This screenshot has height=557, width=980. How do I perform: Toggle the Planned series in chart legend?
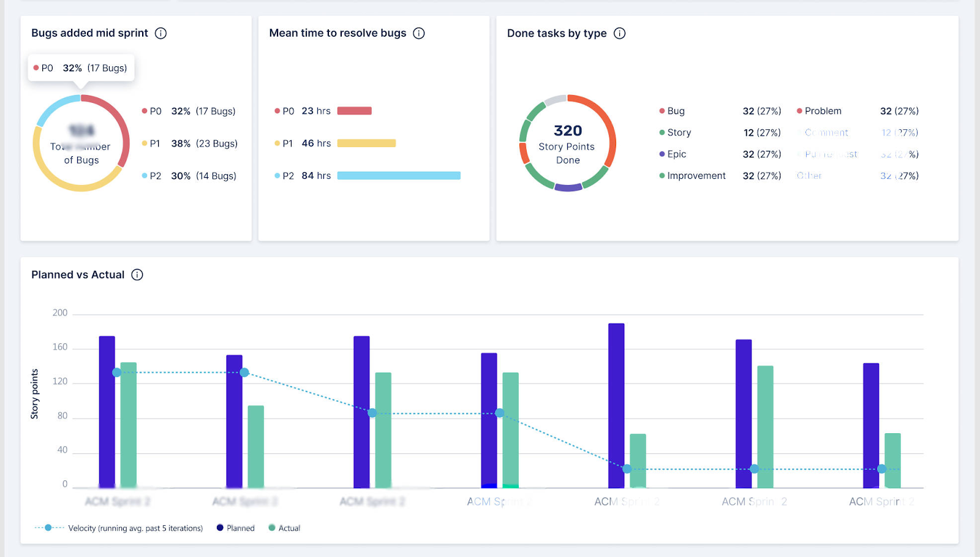[x=235, y=528]
